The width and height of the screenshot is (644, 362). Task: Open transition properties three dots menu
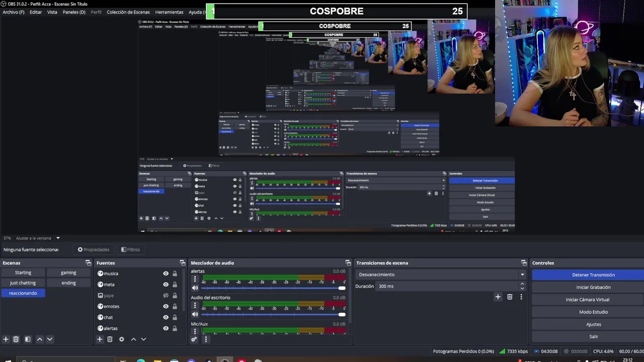click(x=521, y=297)
